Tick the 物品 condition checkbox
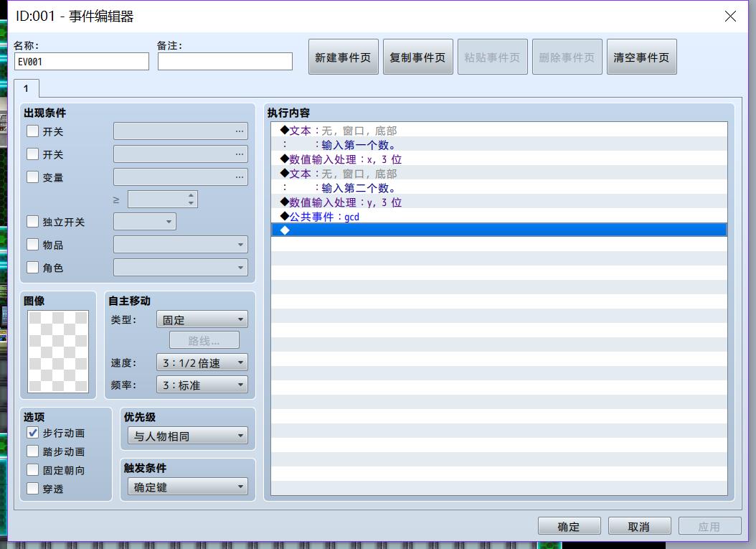This screenshot has width=756, height=549. coord(32,245)
